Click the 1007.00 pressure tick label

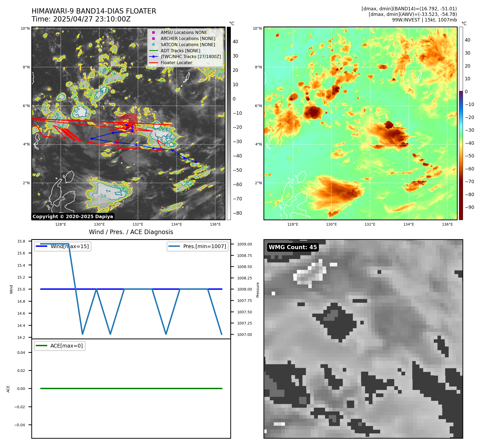245,335
